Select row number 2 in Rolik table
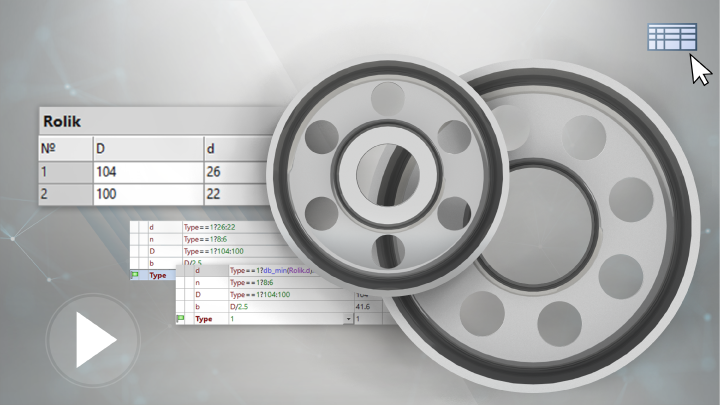This screenshot has height=405, width=720. [x=62, y=194]
